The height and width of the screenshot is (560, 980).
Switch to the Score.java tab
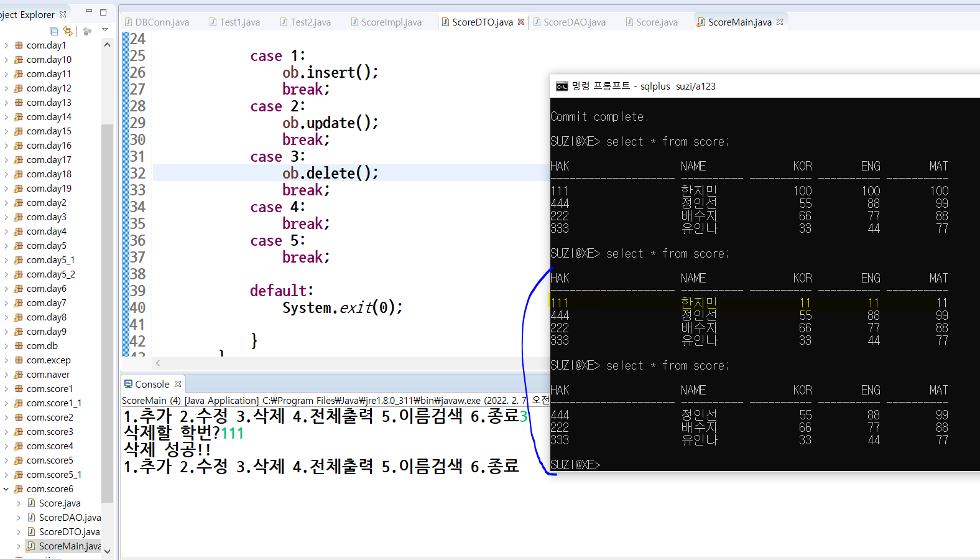[652, 22]
